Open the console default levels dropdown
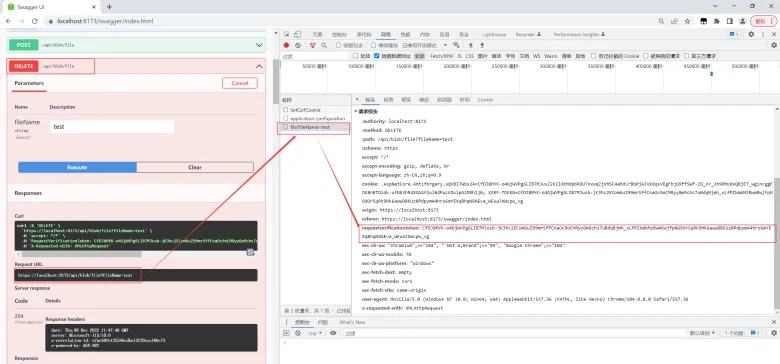The height and width of the screenshot is (364, 780). tap(701, 333)
